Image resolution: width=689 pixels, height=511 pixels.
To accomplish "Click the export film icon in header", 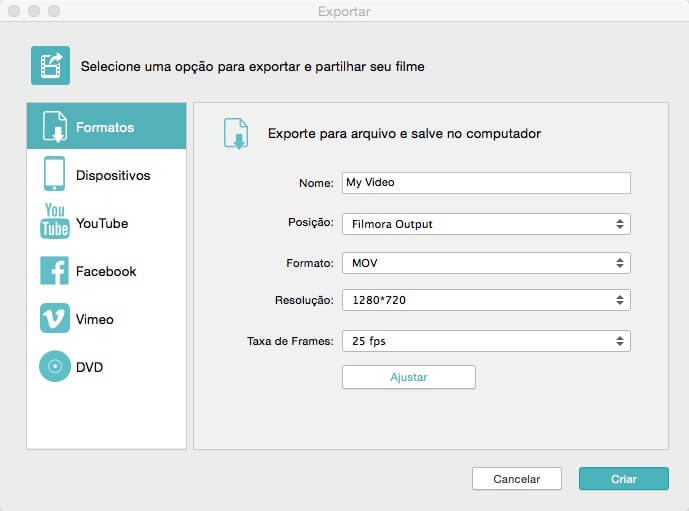I will (51, 65).
